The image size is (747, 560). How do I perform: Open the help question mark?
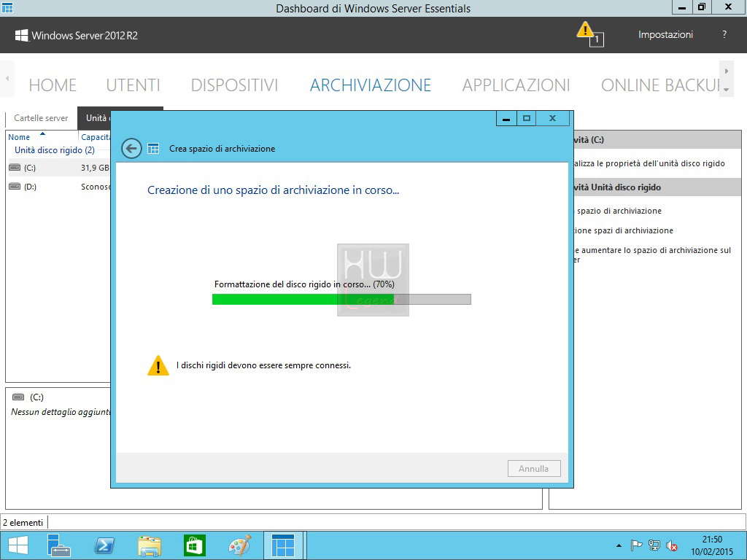coord(724,35)
